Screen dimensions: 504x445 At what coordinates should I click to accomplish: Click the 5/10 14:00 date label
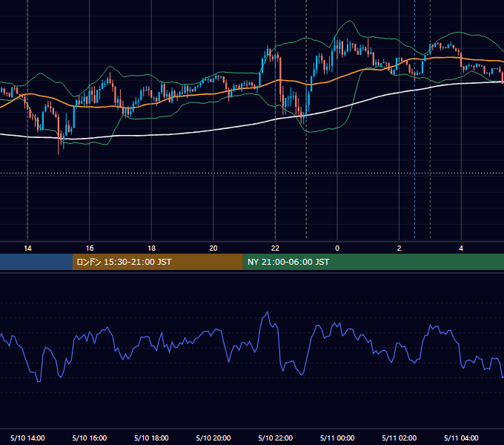(27, 438)
